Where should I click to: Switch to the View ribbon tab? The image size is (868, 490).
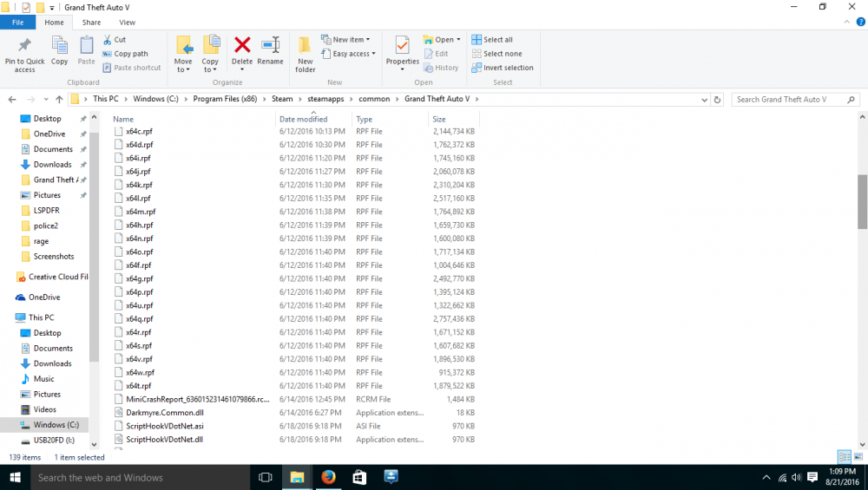[x=128, y=23]
